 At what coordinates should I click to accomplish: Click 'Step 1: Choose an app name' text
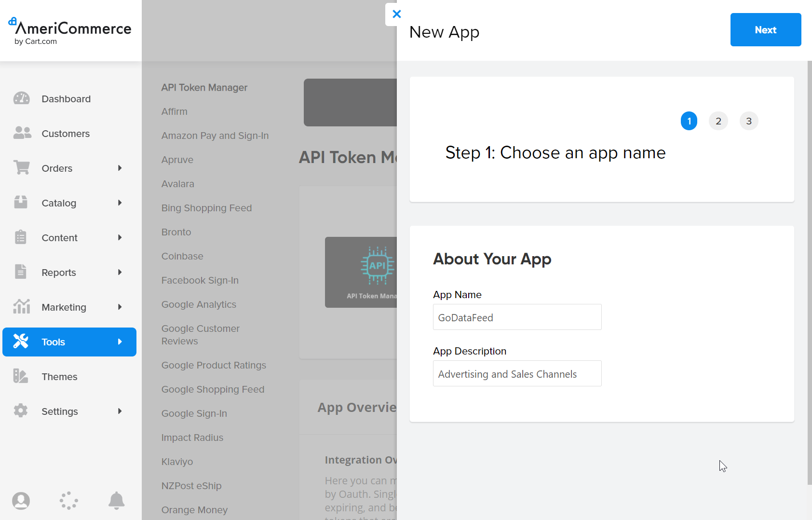tap(555, 153)
